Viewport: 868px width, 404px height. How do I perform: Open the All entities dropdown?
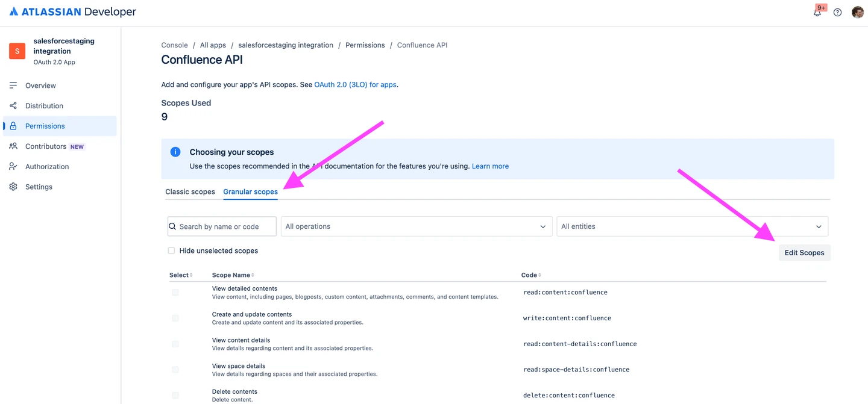click(x=692, y=226)
